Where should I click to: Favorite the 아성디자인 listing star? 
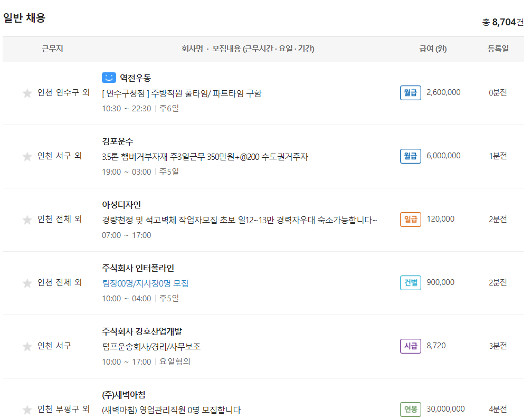(27, 220)
